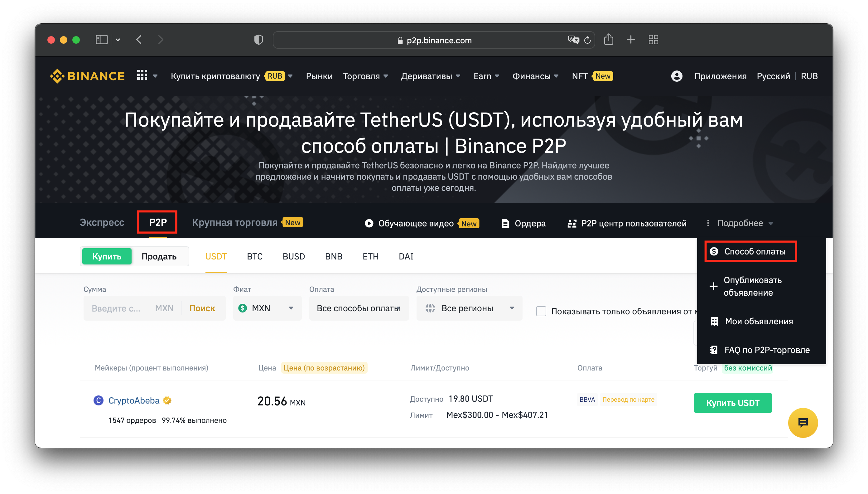Select the Купить buy toggle button
Viewport: 868px width, 494px height.
point(106,256)
